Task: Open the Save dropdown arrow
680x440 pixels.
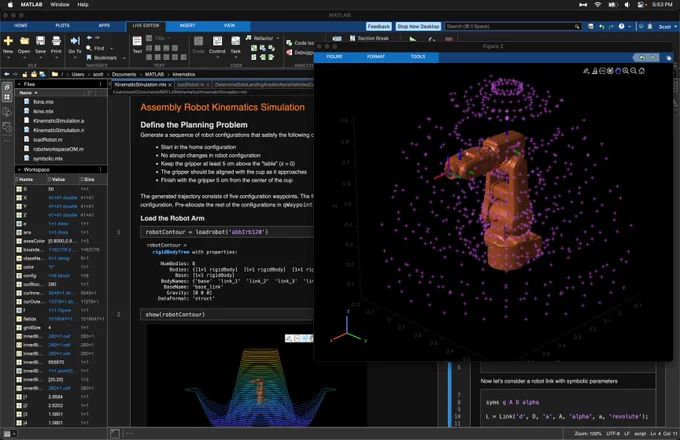Action: coord(40,57)
